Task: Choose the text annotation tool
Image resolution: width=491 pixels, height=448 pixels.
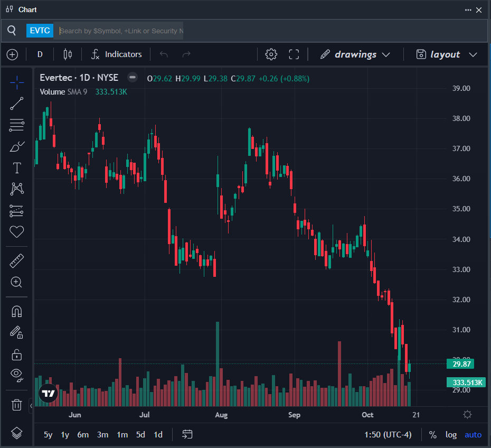Action: pyautogui.click(x=17, y=168)
